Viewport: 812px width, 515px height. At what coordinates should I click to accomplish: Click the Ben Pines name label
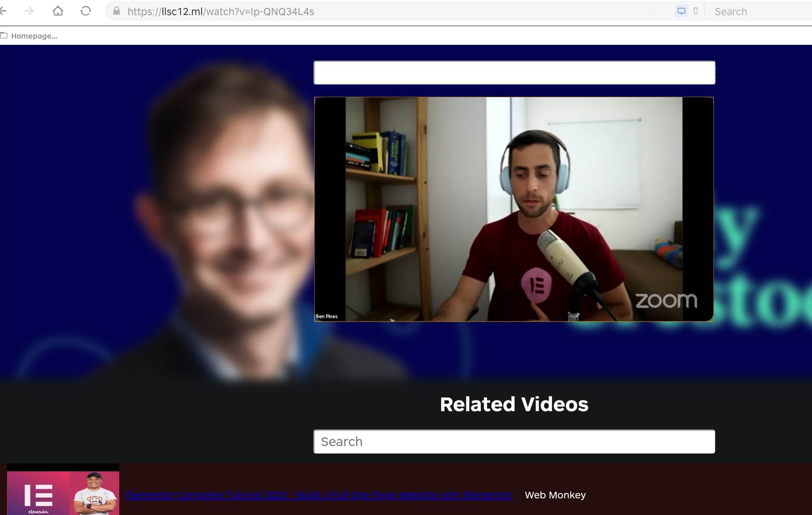[327, 316]
